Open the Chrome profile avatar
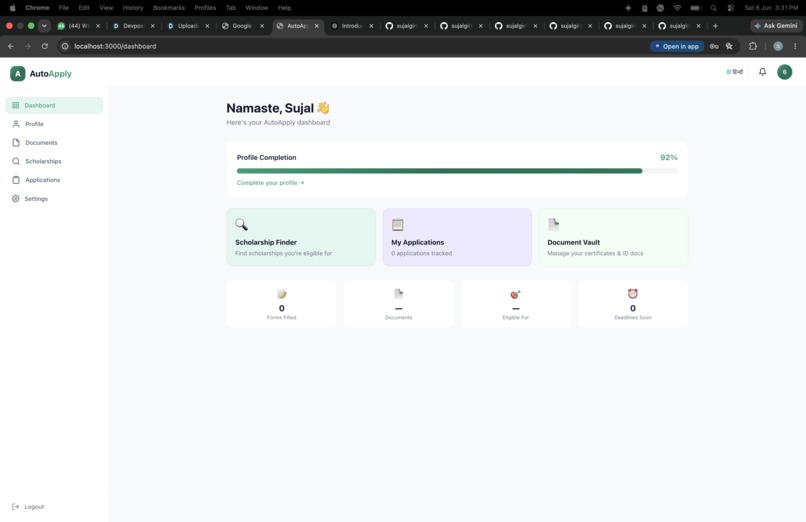The width and height of the screenshot is (806, 522). (778, 46)
